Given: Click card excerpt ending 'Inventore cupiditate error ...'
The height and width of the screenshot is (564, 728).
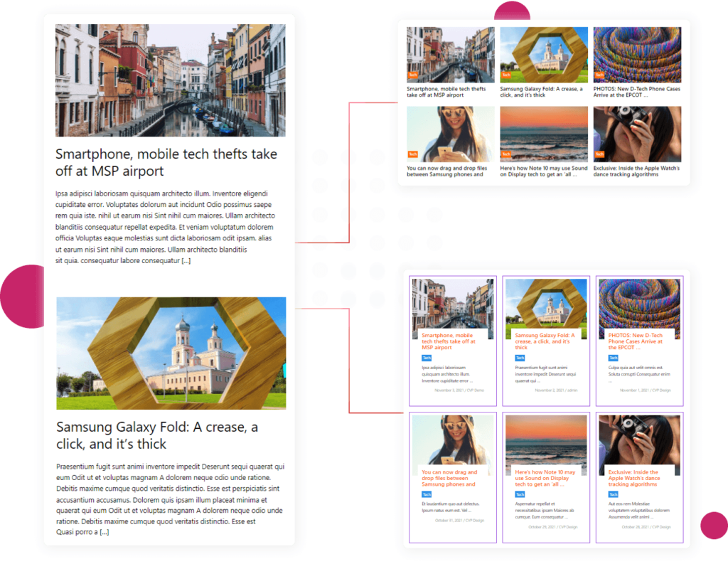Looking at the screenshot, I should click(447, 374).
